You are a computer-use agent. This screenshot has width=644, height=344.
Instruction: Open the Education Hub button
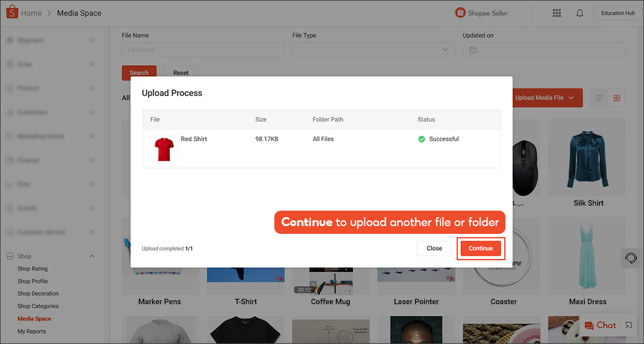tap(618, 13)
